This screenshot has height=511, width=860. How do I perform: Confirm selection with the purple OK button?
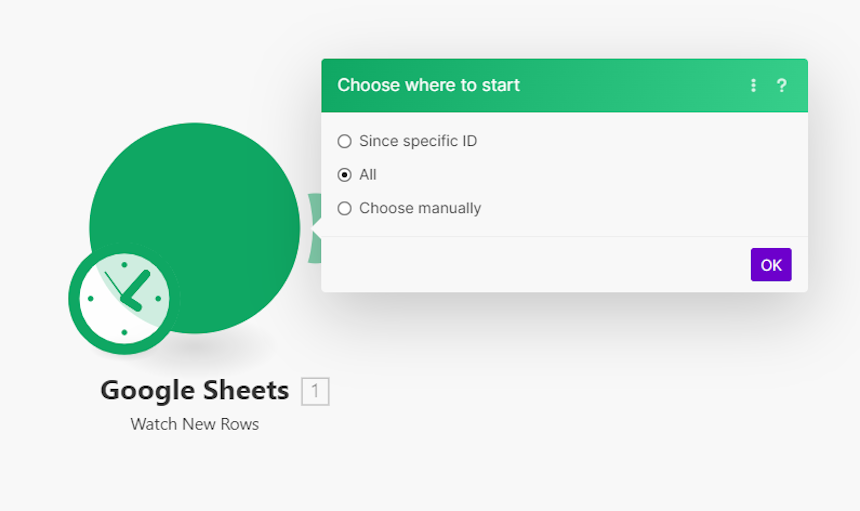(x=771, y=265)
